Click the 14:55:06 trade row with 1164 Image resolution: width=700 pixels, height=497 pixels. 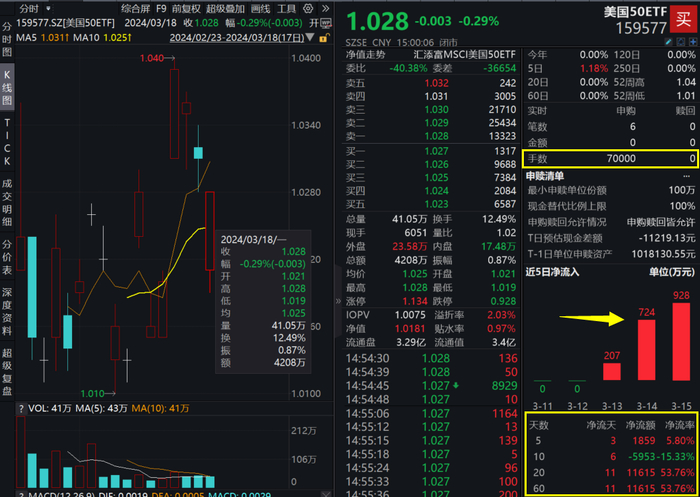pyautogui.click(x=431, y=413)
